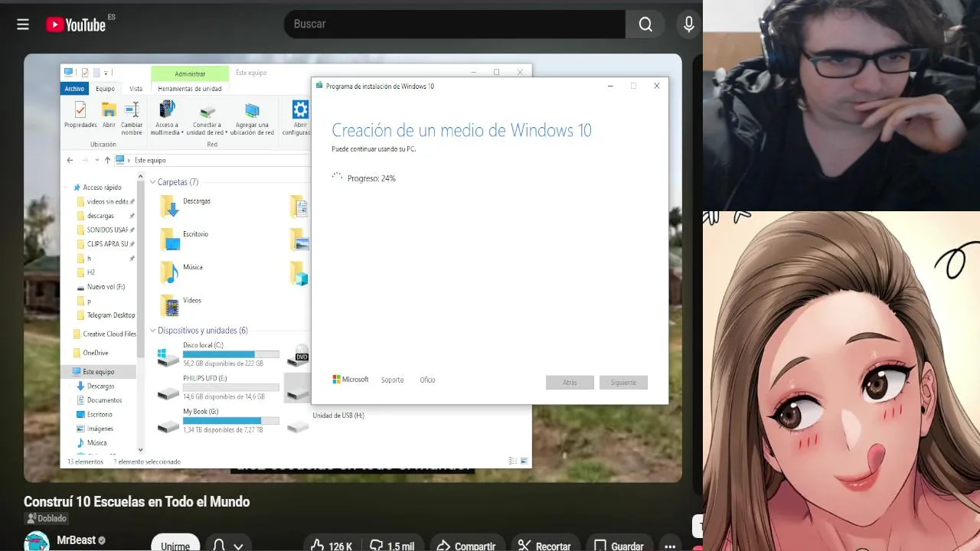Select Creative Cloud Files in sidebar

104,334
